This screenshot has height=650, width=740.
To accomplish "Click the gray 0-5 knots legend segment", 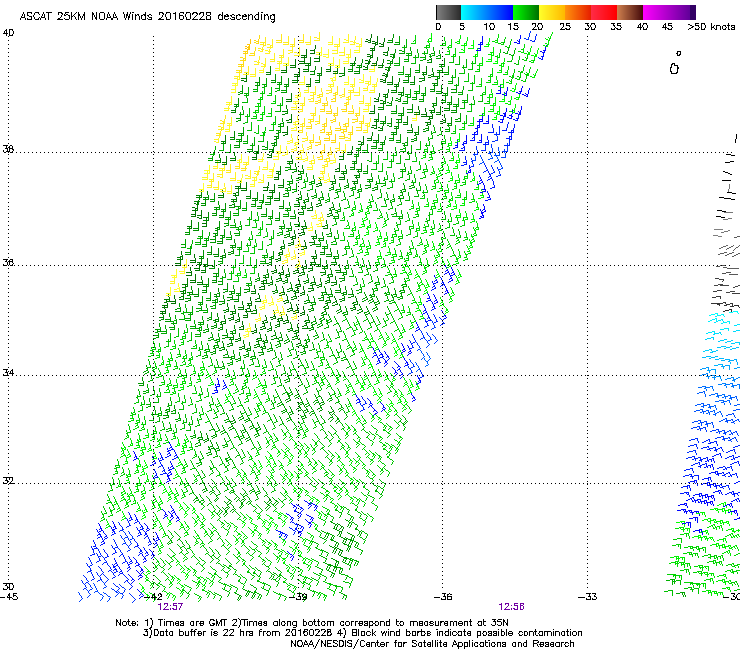I will (x=448, y=12).
